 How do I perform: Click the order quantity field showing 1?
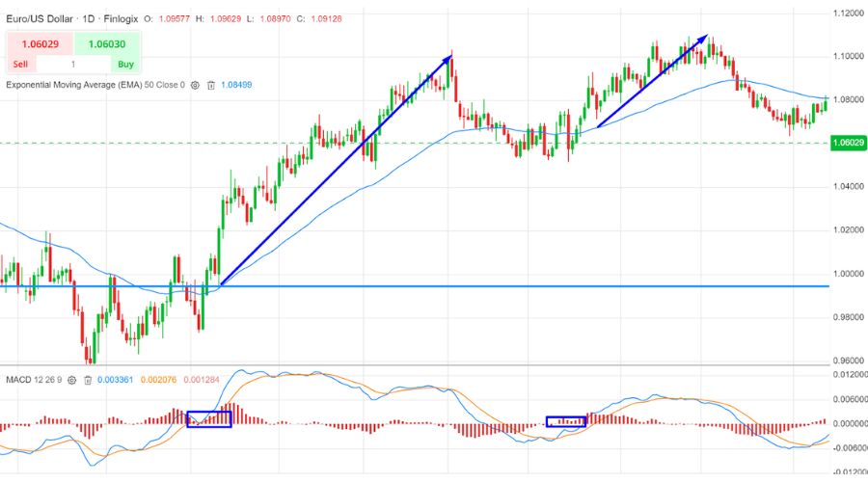tap(73, 65)
